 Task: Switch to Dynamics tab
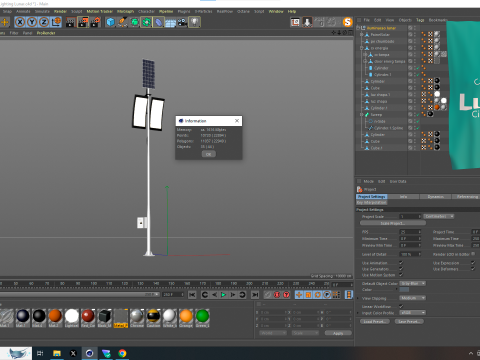coord(436,197)
